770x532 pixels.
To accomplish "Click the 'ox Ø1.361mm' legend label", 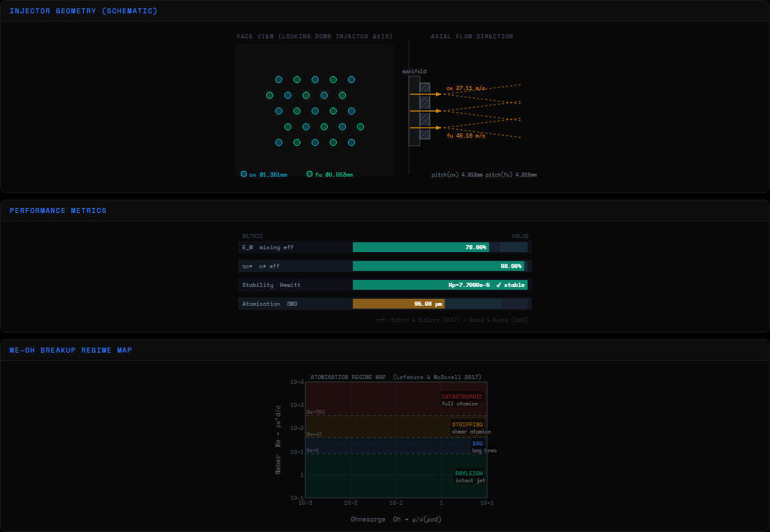I will (268, 175).
